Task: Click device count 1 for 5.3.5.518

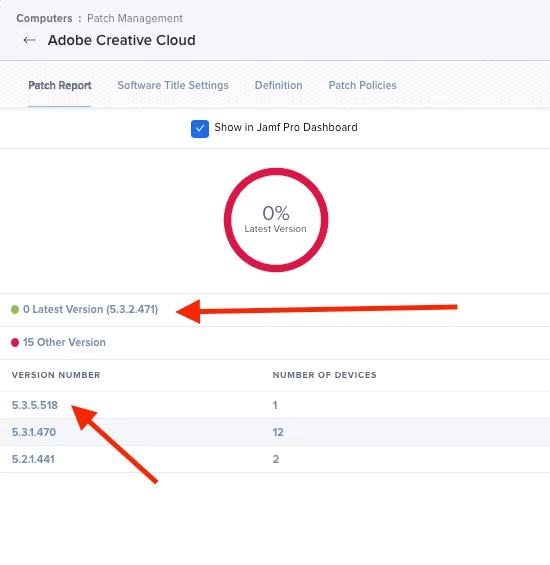Action: click(x=275, y=405)
